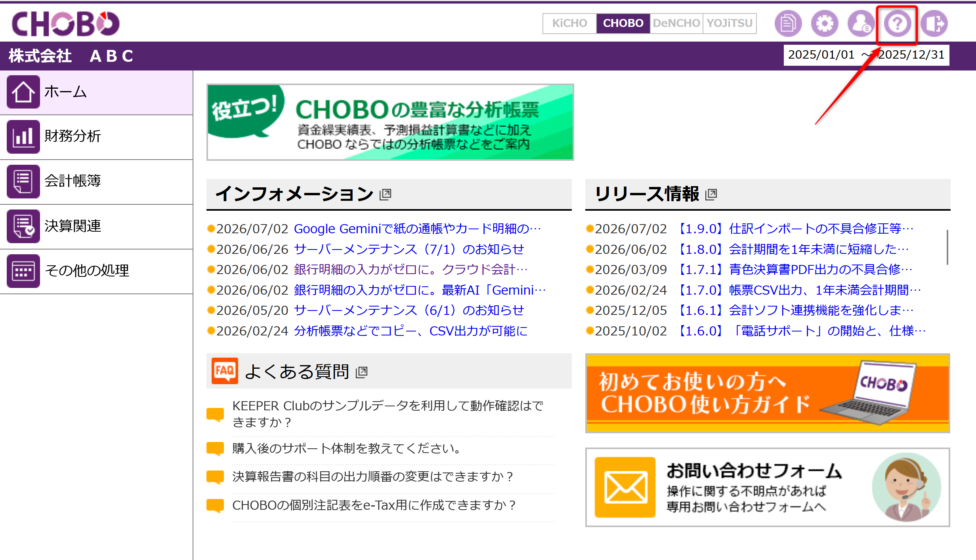Open 会計帳簿 sidebar menu
Screen dimensions: 976x560
click(x=96, y=182)
